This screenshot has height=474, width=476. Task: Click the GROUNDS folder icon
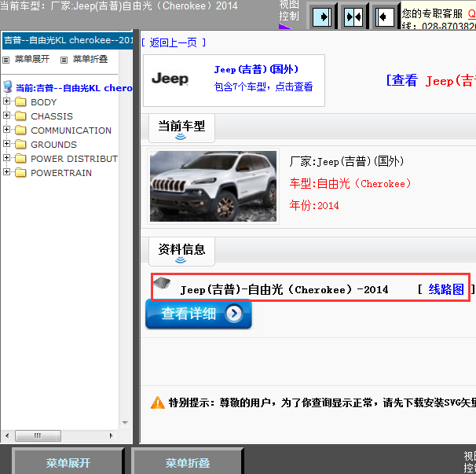(x=20, y=145)
